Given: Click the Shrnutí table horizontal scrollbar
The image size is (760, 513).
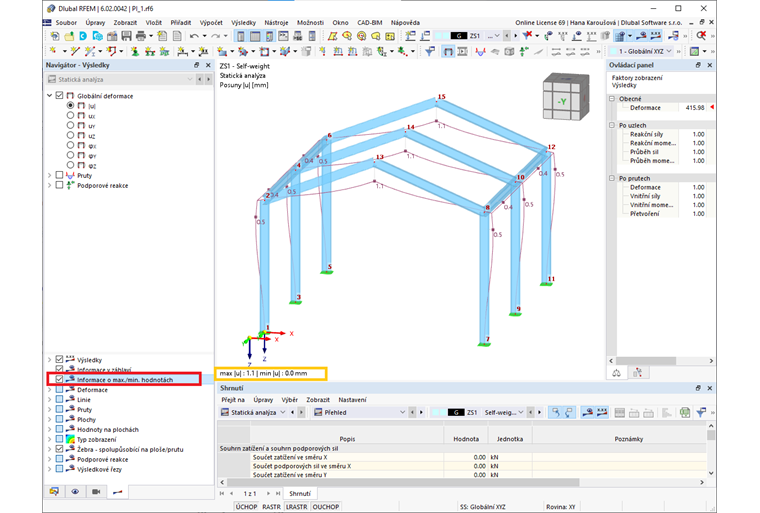Looking at the screenshot, I should pos(403,482).
